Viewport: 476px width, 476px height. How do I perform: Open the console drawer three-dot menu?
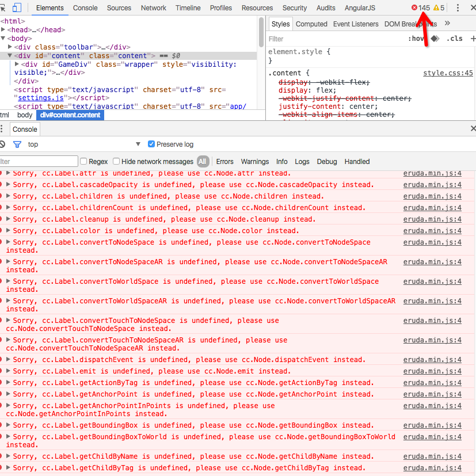click(x=2, y=129)
